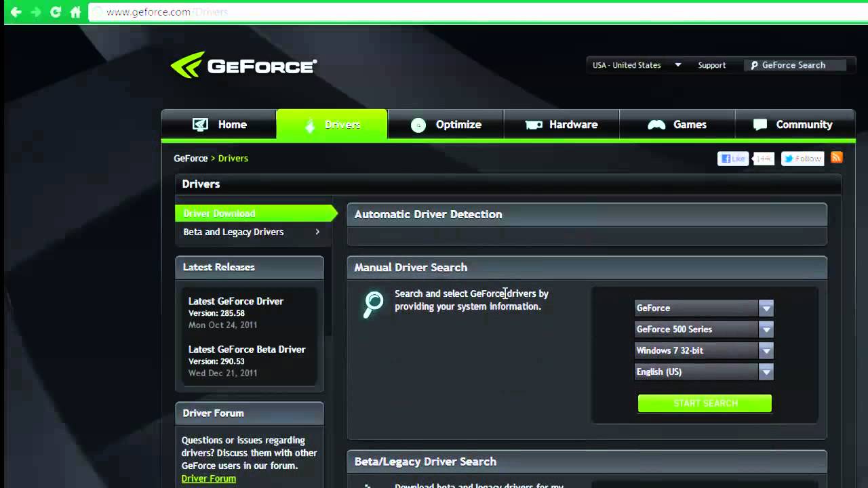Expand the English (US) language dropdown
Viewport: 868px width, 488px height.
704,372
